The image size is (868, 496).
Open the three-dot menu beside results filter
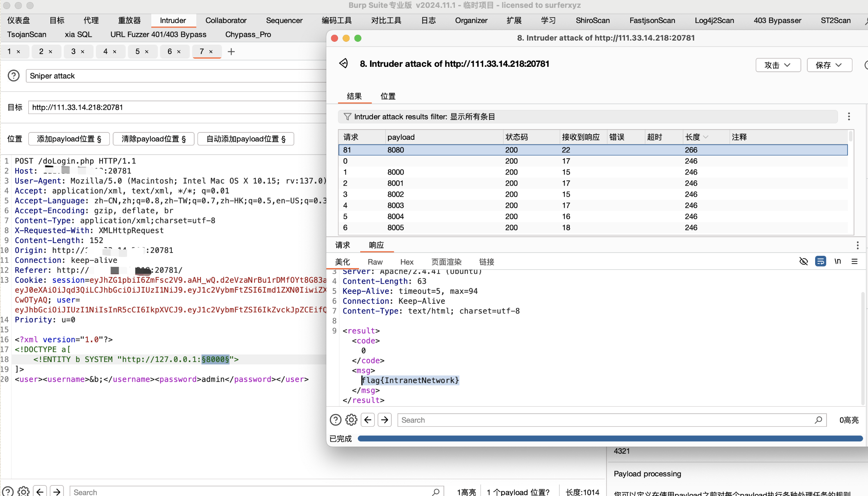click(x=849, y=117)
